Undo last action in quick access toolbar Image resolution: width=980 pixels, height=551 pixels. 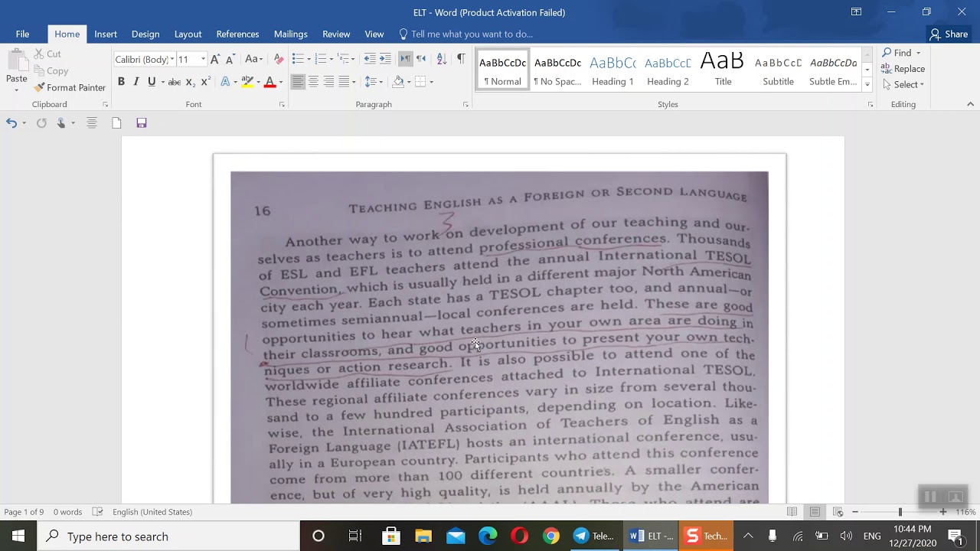click(x=11, y=123)
